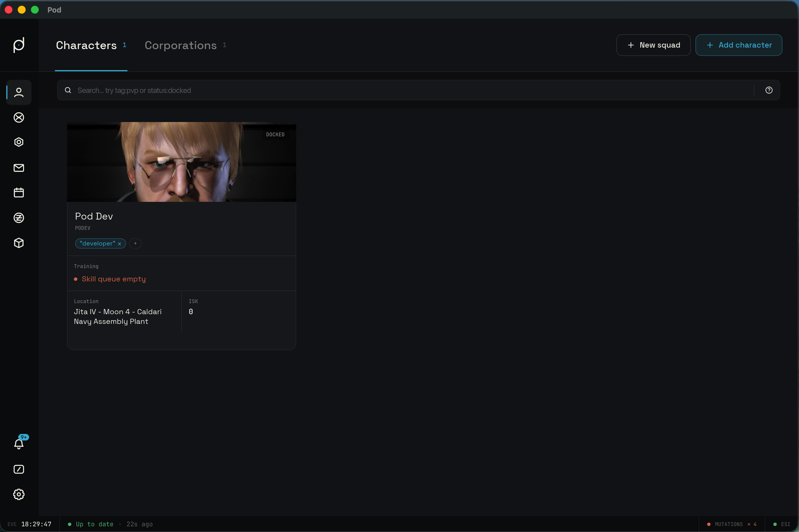Select the Characters person icon in sidebar

point(19,92)
